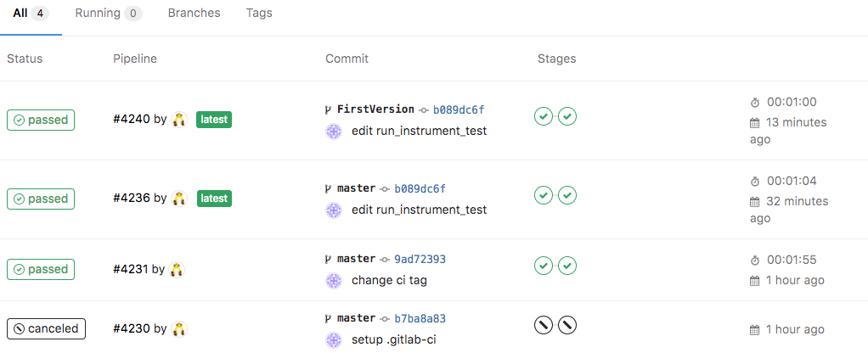
Task: Click the canceled status badge
Action: [46, 328]
